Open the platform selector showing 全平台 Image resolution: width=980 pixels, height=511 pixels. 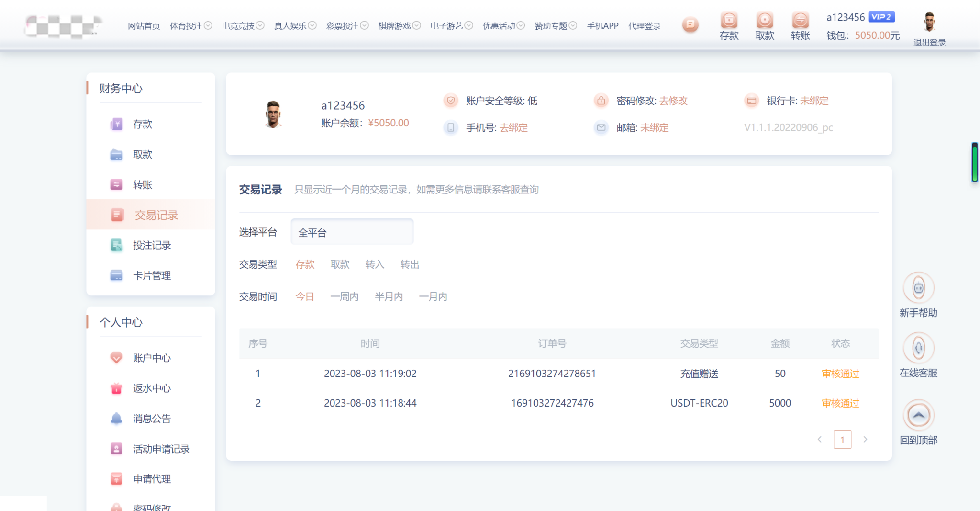[x=352, y=233]
